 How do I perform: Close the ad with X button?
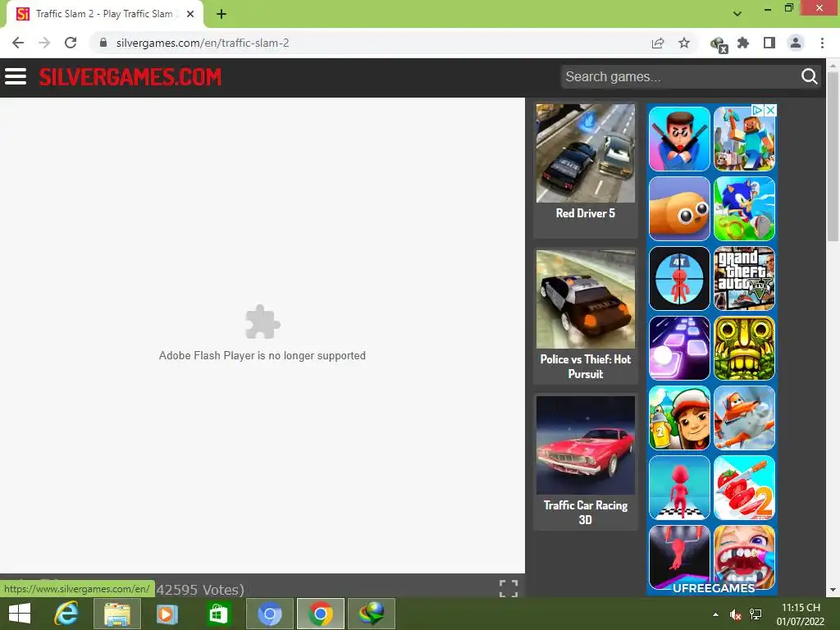click(770, 110)
